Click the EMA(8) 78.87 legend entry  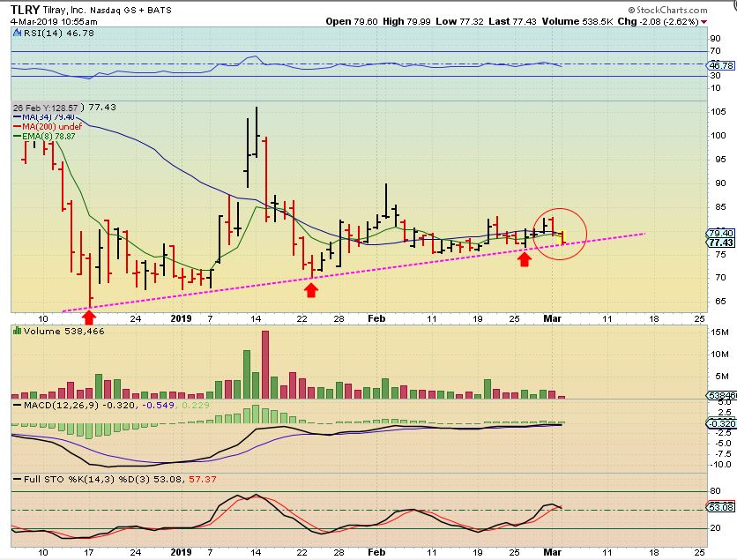point(44,137)
